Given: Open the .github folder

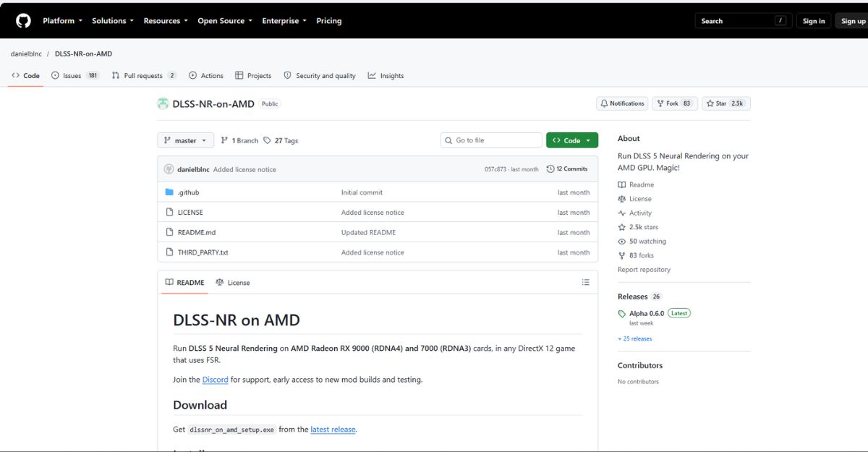Looking at the screenshot, I should tap(188, 192).
